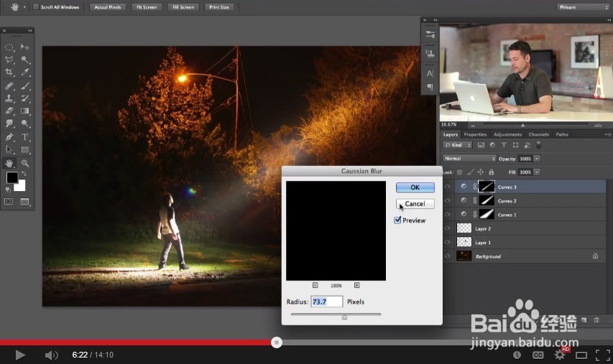
Task: Uncheck Preview in Gaussian Blur dialog
Action: 397,220
